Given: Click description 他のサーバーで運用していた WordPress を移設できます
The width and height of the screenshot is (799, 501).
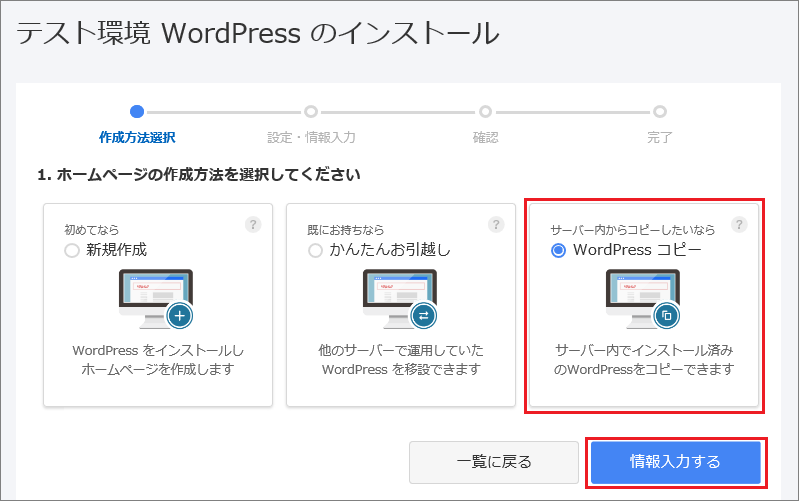Looking at the screenshot, I should 401,360.
